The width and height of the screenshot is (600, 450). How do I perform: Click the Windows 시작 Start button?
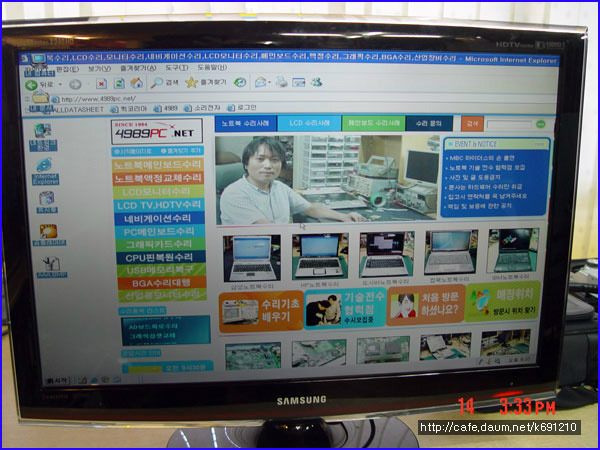click(57, 381)
